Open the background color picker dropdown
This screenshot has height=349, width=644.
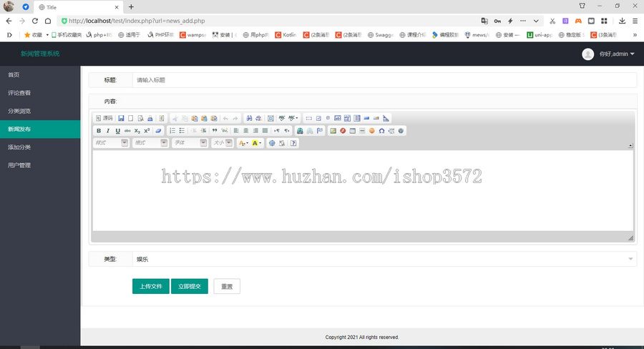point(257,143)
